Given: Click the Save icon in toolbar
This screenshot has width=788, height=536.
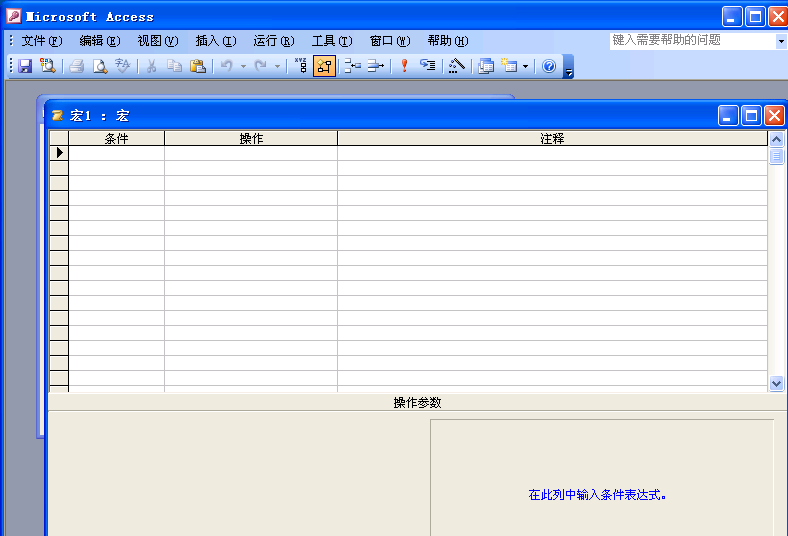Looking at the screenshot, I should pos(25,66).
